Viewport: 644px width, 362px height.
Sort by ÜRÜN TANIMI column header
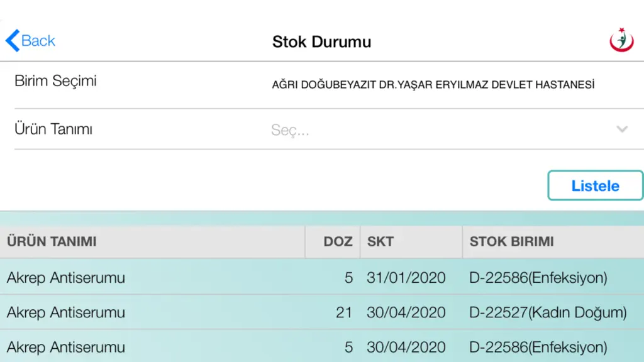pos(52,241)
